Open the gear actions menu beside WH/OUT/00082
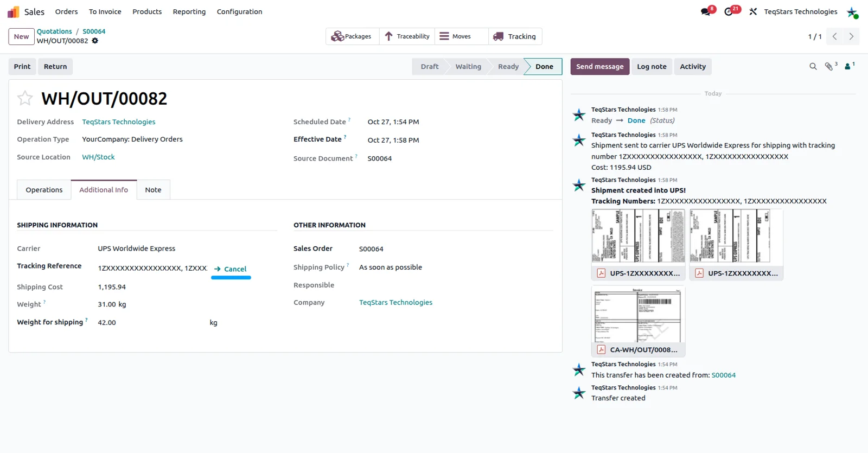 click(x=95, y=41)
